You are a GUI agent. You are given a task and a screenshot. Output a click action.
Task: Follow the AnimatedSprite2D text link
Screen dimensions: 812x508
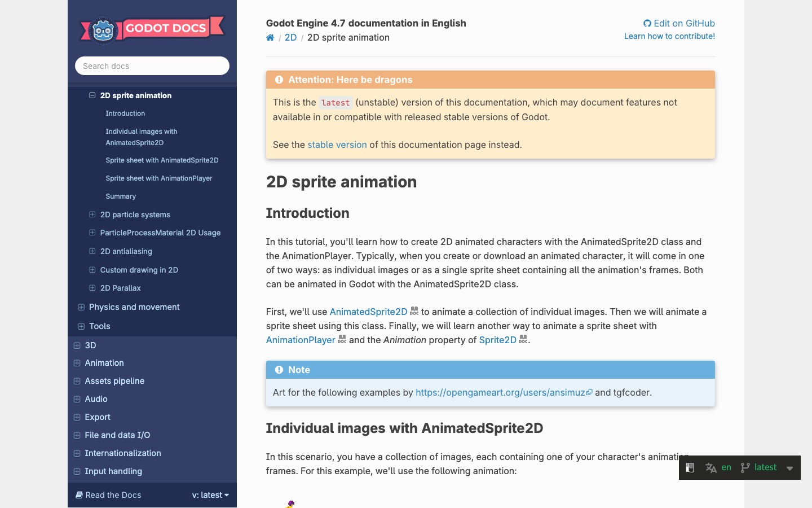tap(368, 312)
